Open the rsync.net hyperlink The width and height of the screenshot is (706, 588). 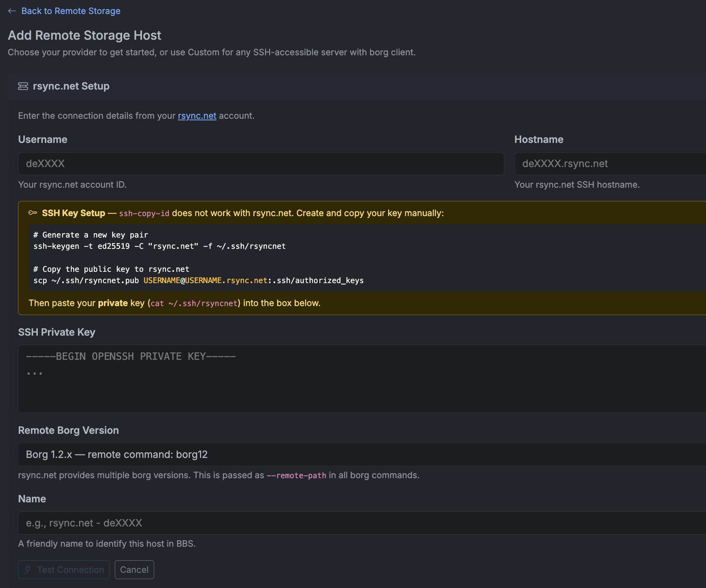click(197, 116)
